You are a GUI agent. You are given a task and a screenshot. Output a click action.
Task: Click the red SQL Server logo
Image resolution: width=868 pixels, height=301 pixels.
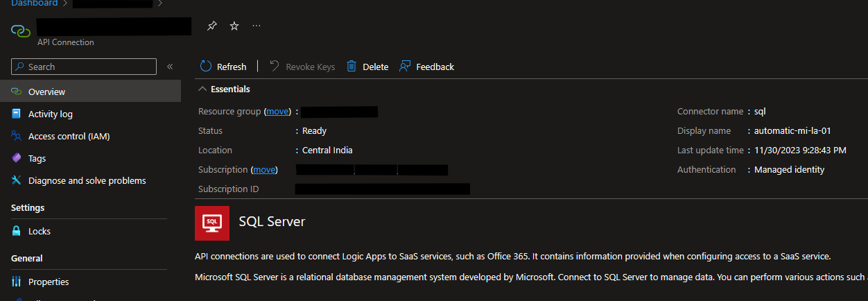click(x=212, y=223)
